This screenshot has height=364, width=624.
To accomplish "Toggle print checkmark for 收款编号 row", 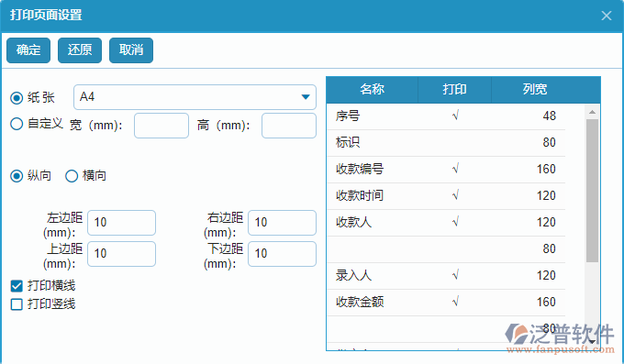I will [455, 169].
